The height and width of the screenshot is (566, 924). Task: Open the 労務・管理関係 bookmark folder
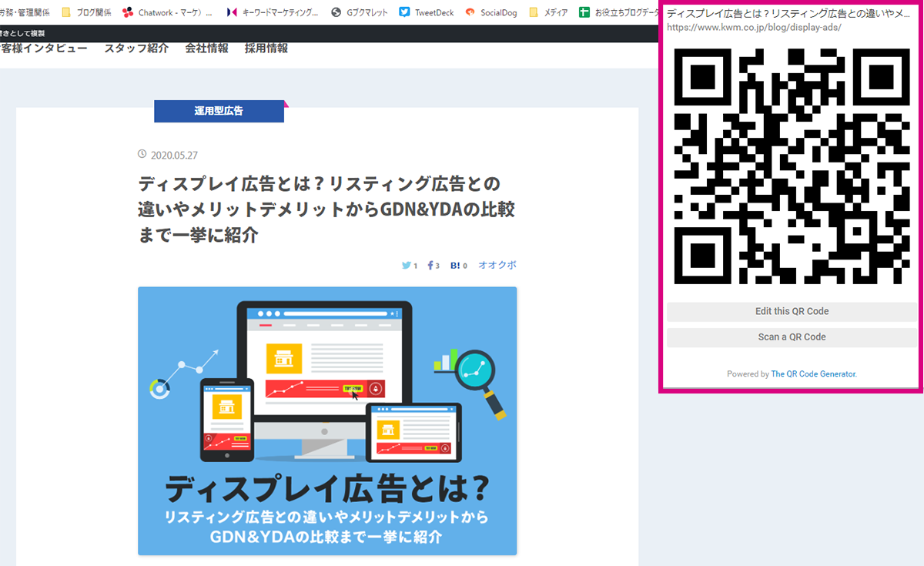coord(25,12)
